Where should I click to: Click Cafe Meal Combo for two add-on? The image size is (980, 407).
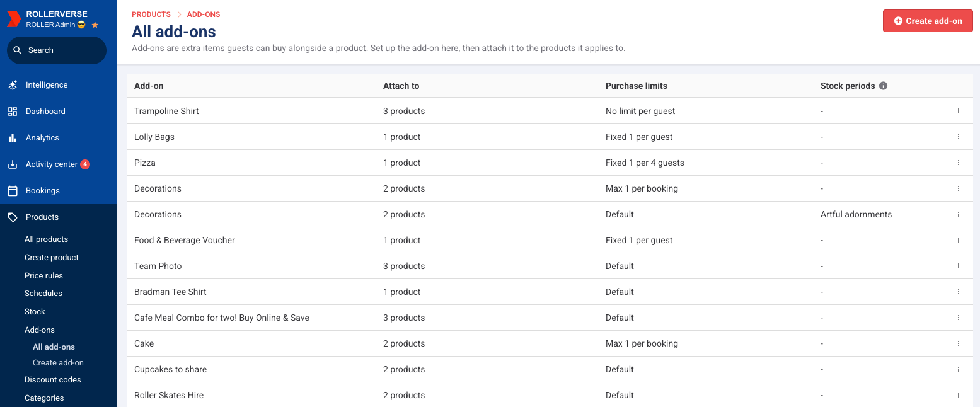(222, 318)
